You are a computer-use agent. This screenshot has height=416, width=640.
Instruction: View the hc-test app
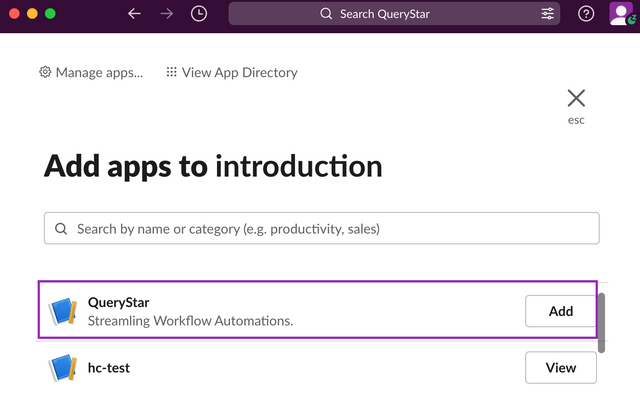click(x=561, y=367)
